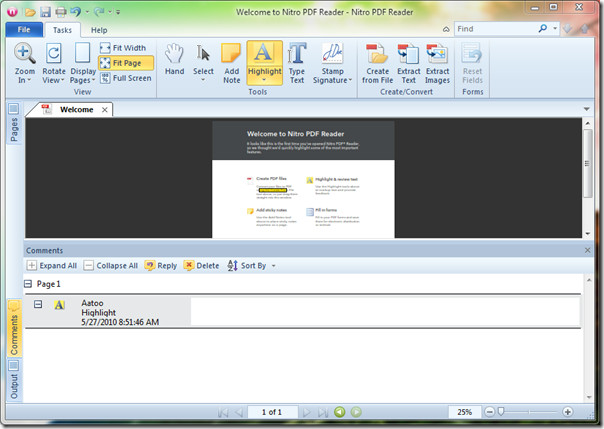
Task: Click the Save icon in quick access toolbar
Action: point(45,12)
